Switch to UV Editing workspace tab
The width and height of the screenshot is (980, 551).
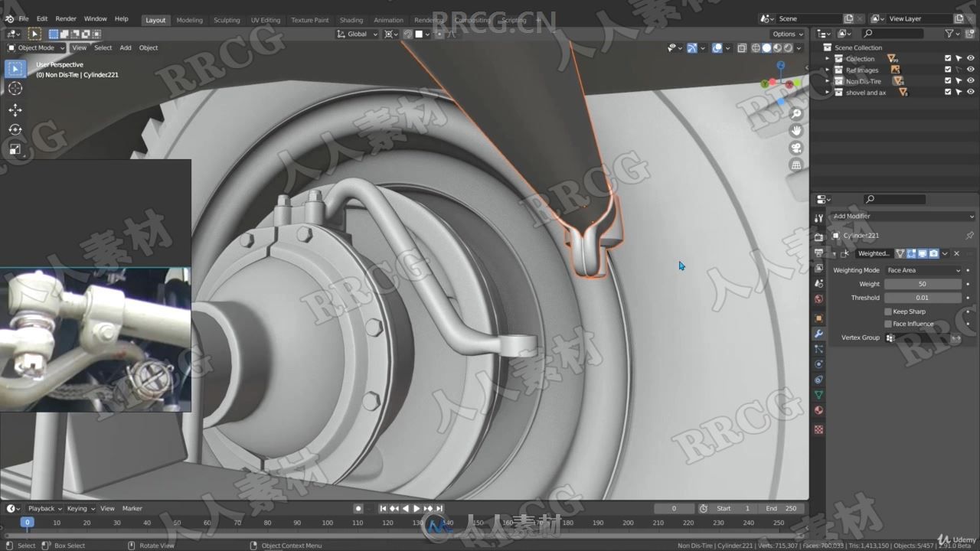[x=266, y=20]
